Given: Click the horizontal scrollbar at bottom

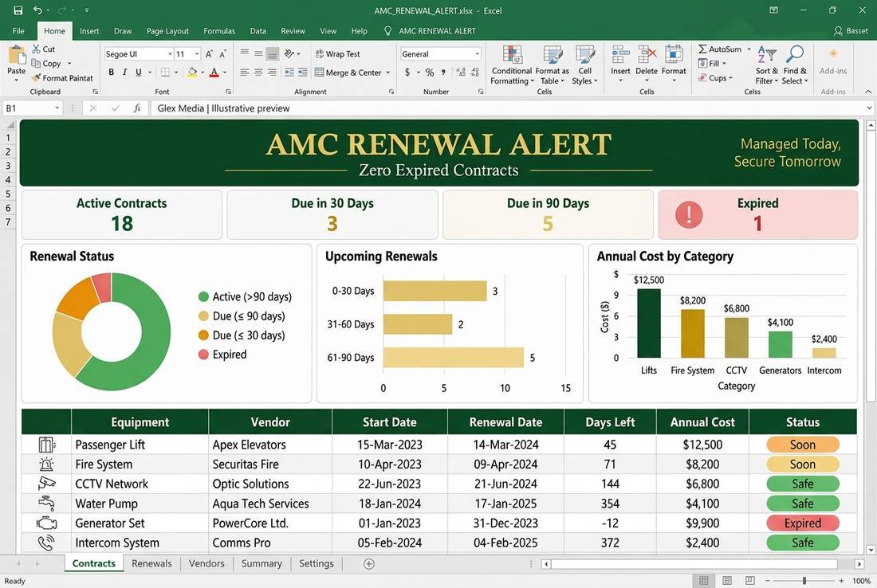Looking at the screenshot, I should click(694, 564).
